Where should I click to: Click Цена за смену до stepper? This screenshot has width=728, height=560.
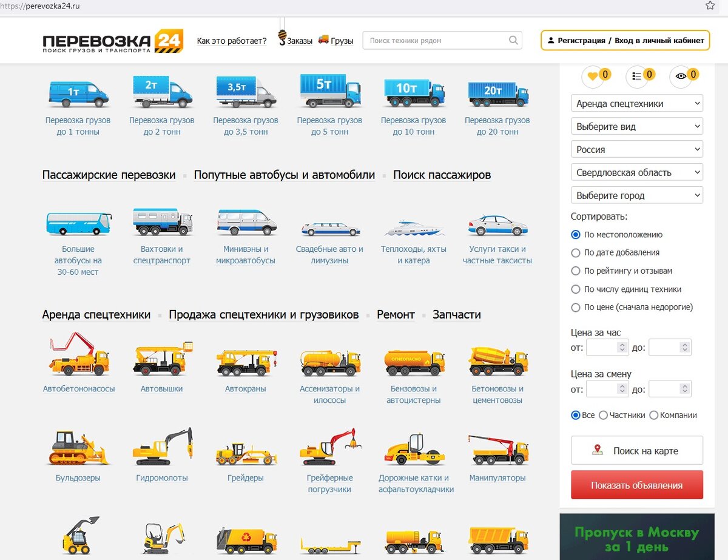click(x=685, y=389)
